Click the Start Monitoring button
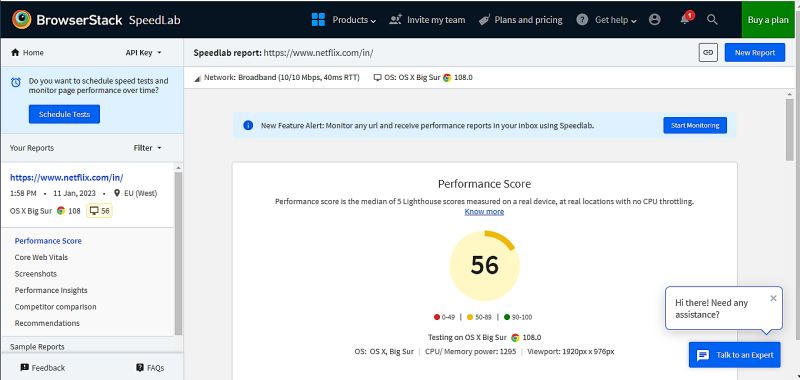 click(x=695, y=125)
